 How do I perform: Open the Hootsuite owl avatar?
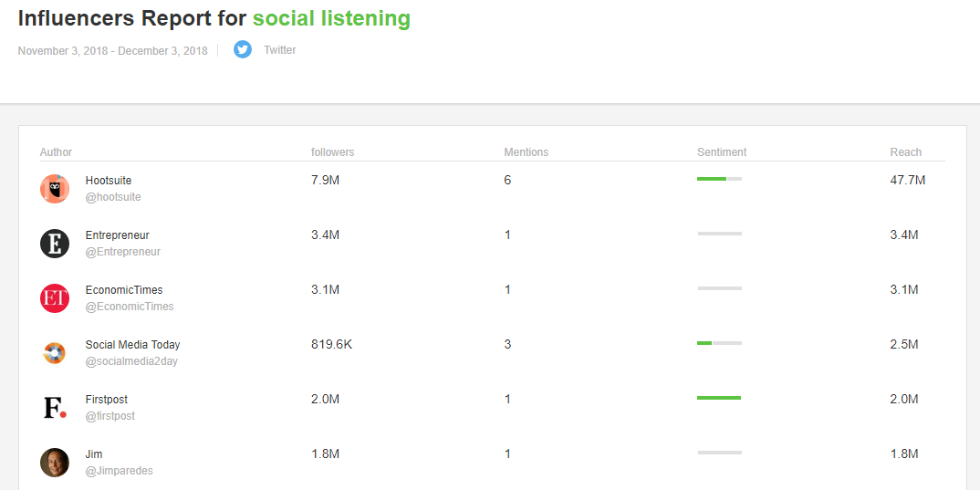[55, 189]
